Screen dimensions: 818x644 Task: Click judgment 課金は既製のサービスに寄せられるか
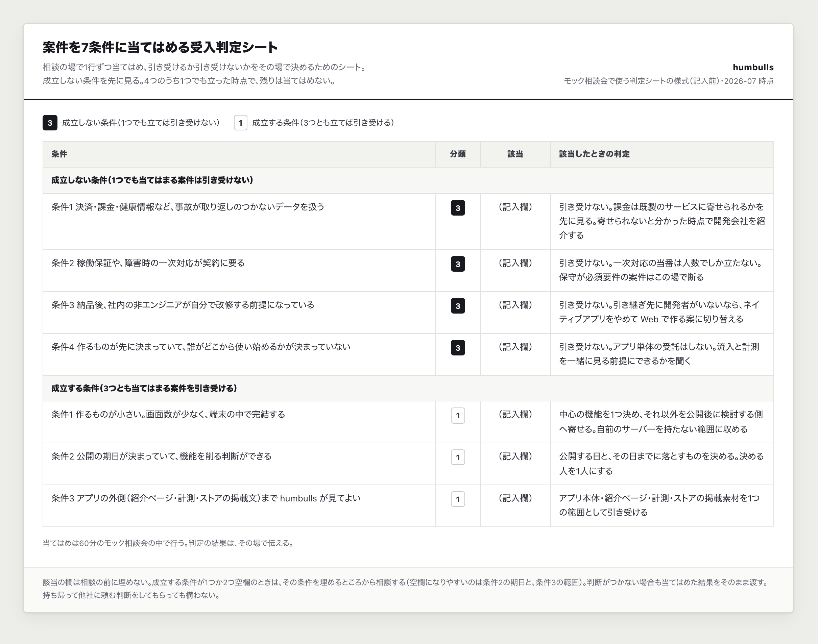pos(662,221)
